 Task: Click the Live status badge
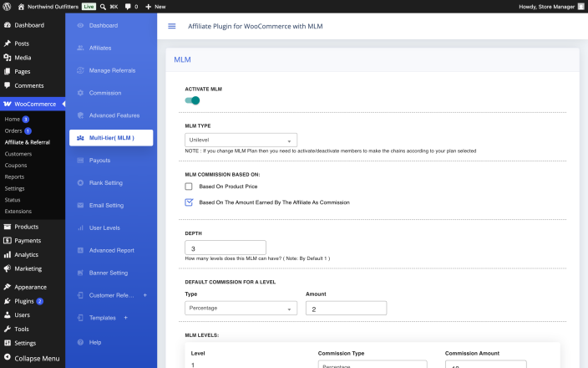coord(89,7)
